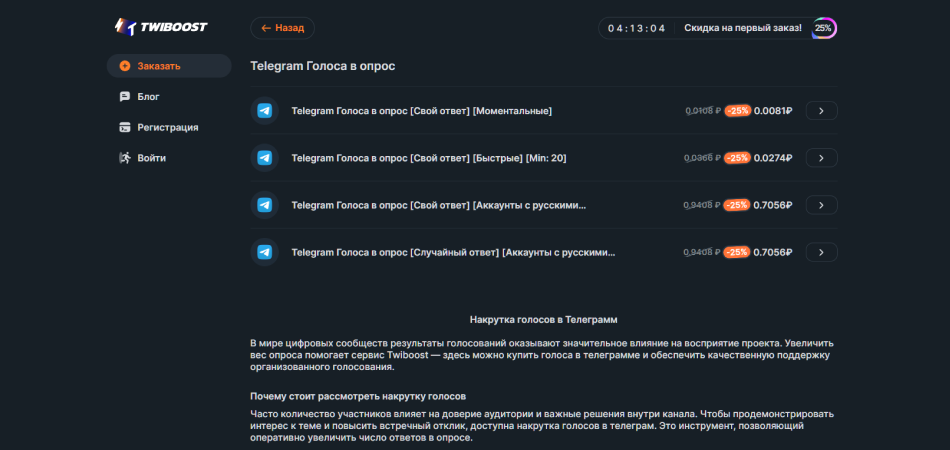Click the -25% badge in Моментальные row
Image resolution: width=950 pixels, height=450 pixels.
coord(737,111)
